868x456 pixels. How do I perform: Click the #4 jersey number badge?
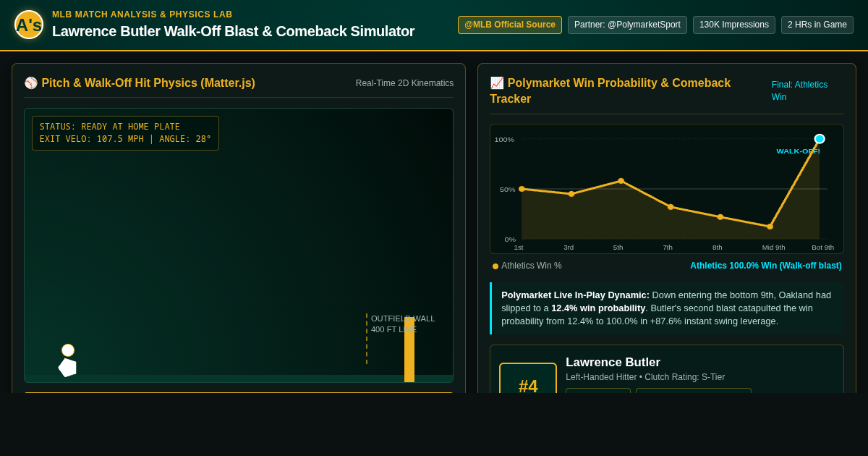point(528,378)
